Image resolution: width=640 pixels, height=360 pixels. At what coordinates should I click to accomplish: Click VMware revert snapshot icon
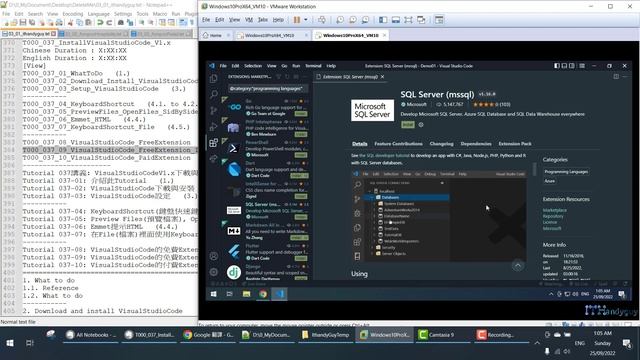pyautogui.click(x=353, y=20)
